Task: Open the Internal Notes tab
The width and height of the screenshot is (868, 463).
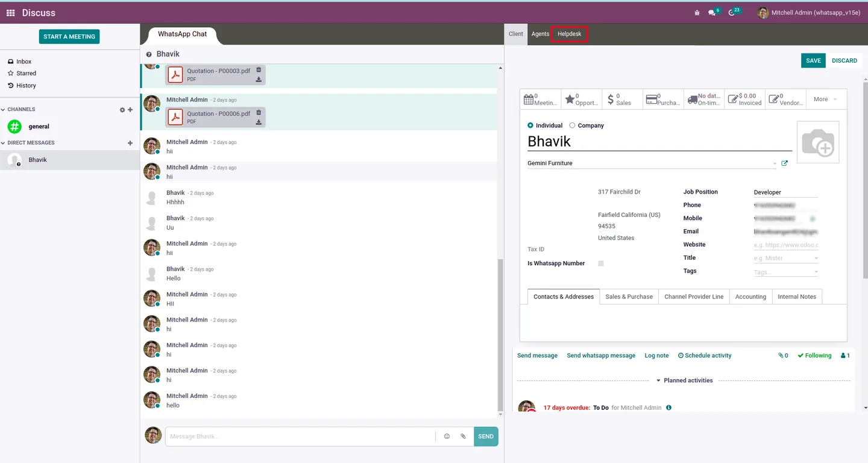Action: click(x=797, y=297)
